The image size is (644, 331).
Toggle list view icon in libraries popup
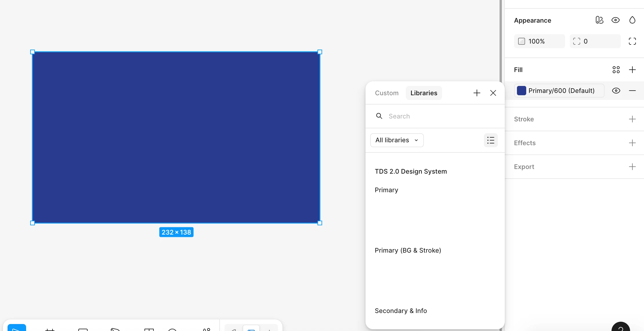tap(491, 140)
